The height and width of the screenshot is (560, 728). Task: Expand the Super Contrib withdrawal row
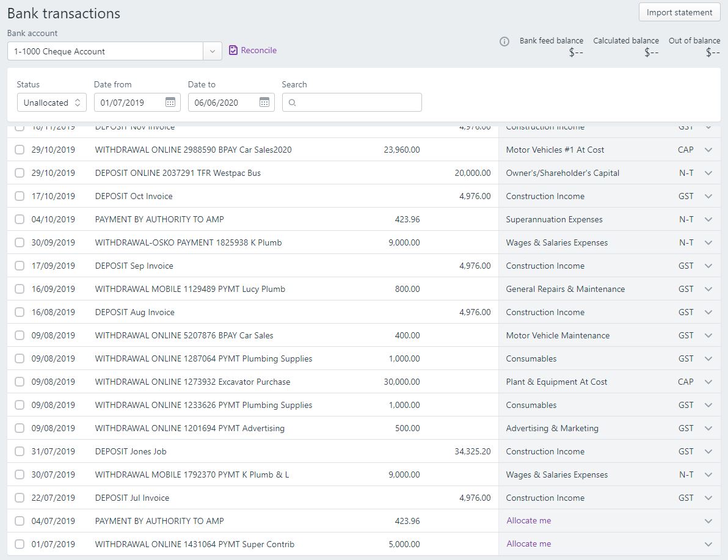707,544
